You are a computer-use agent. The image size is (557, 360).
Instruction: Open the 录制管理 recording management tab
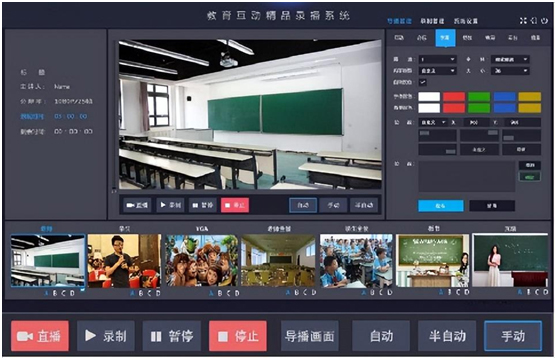(x=432, y=21)
